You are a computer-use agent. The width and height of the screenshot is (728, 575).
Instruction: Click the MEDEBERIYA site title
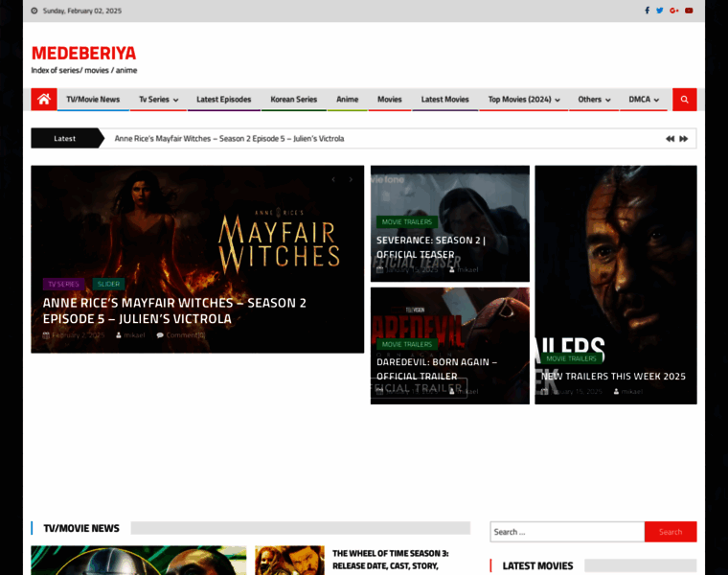(83, 53)
